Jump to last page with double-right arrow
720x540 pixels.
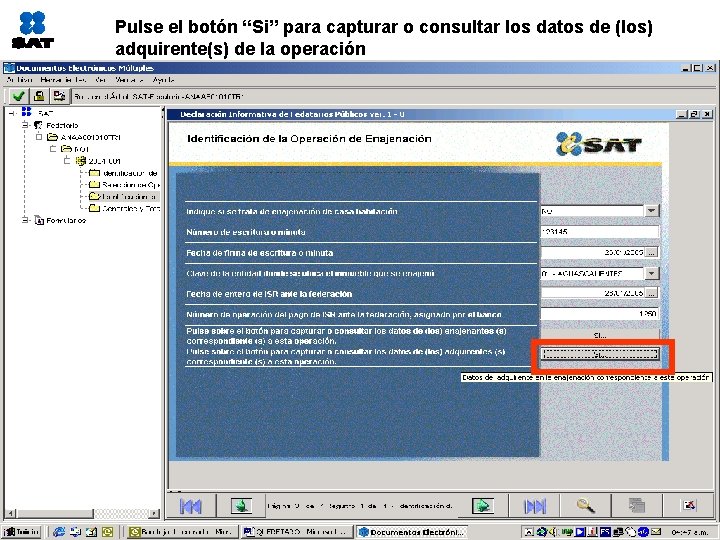[534, 506]
